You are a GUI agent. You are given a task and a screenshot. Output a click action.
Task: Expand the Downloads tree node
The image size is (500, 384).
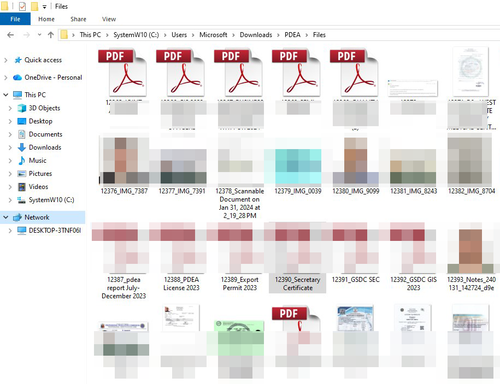coord(10,148)
